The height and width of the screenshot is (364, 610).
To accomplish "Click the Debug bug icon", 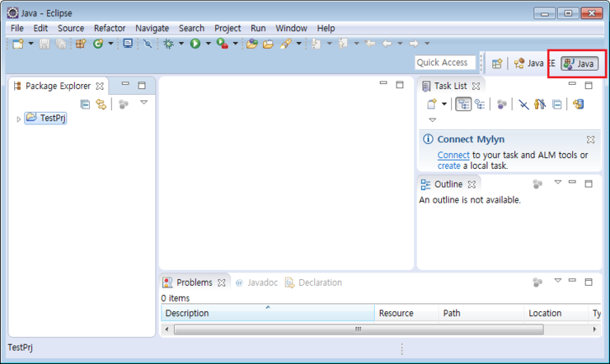I will [x=168, y=44].
